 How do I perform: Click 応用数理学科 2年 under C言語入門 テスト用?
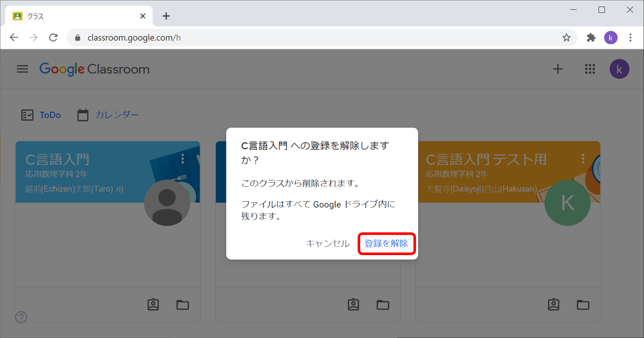pyautogui.click(x=457, y=174)
